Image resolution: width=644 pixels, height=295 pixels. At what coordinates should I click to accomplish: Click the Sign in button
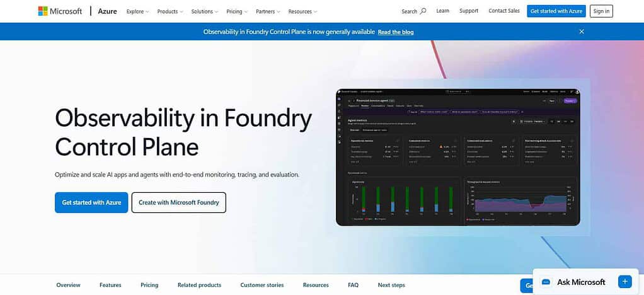pyautogui.click(x=601, y=11)
